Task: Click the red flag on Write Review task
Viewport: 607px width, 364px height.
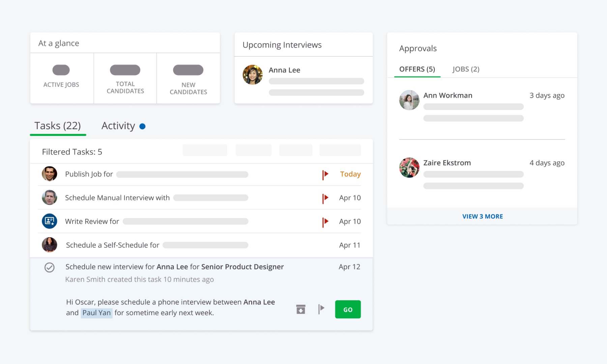Action: (325, 222)
